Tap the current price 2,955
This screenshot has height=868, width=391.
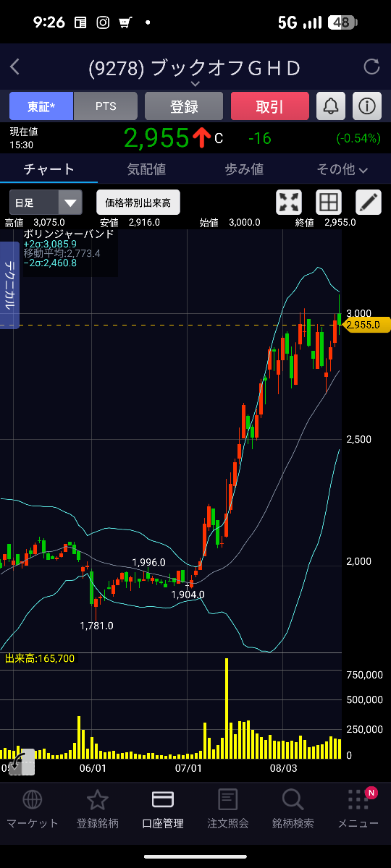point(156,137)
